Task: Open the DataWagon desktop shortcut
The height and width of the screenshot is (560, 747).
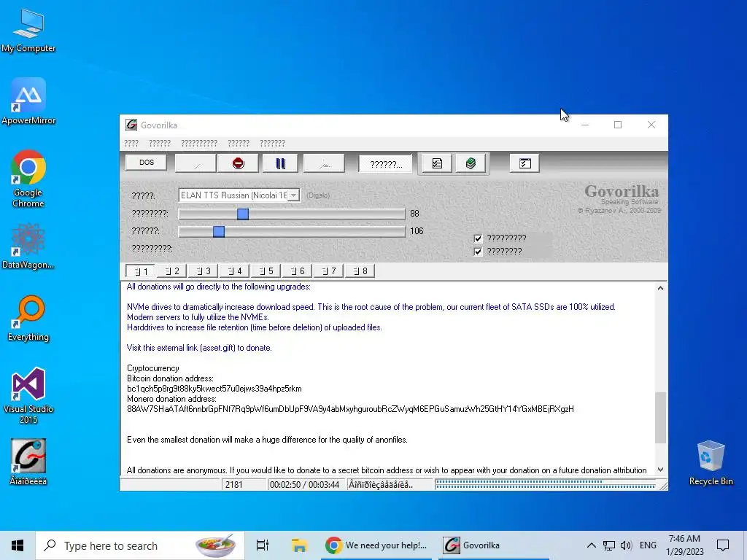Action: tap(28, 246)
